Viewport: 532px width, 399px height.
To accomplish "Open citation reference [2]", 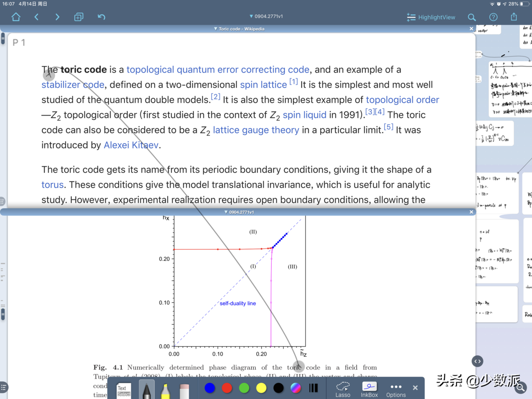I will [216, 97].
